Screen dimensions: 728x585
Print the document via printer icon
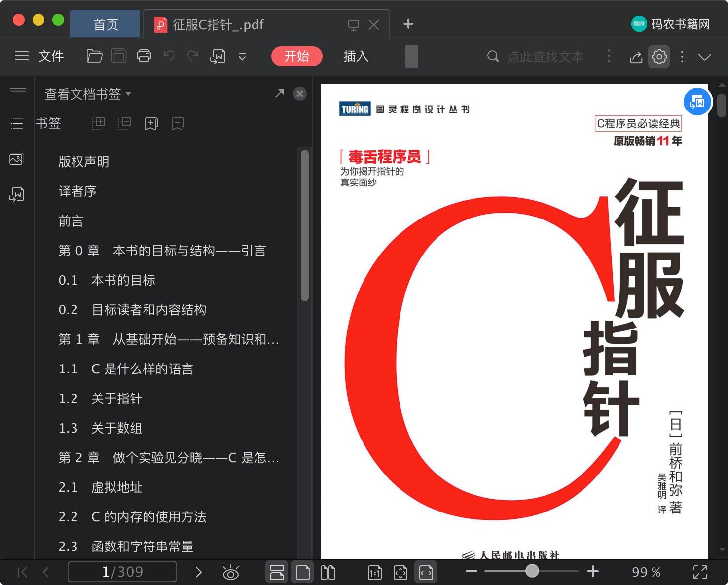coord(144,56)
